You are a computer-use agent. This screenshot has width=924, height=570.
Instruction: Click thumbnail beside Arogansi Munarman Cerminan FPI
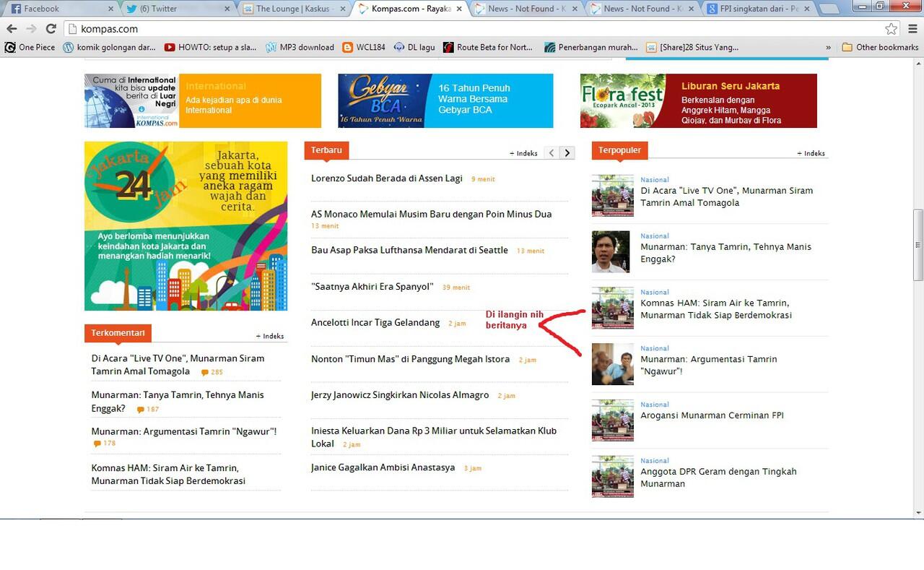[x=613, y=420]
